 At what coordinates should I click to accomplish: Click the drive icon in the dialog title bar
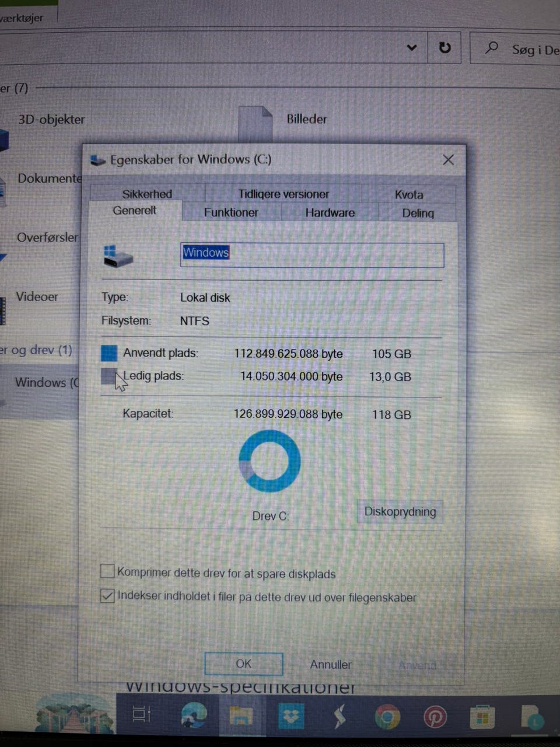pos(98,160)
